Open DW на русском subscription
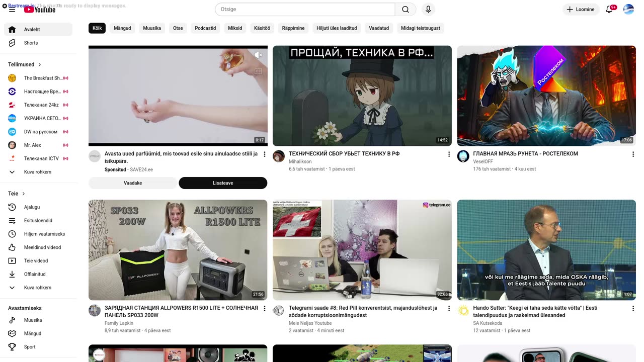This screenshot has height=362, width=644. click(38, 132)
